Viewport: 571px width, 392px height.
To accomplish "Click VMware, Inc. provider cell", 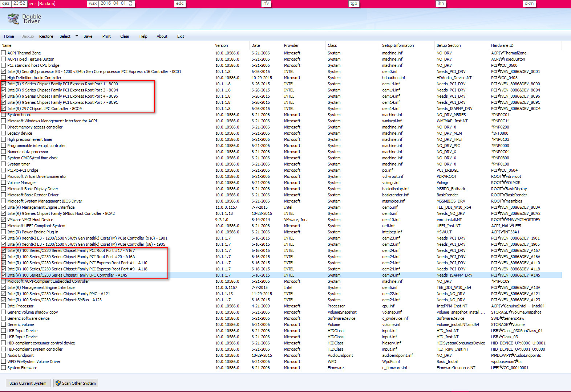I will 295,220.
